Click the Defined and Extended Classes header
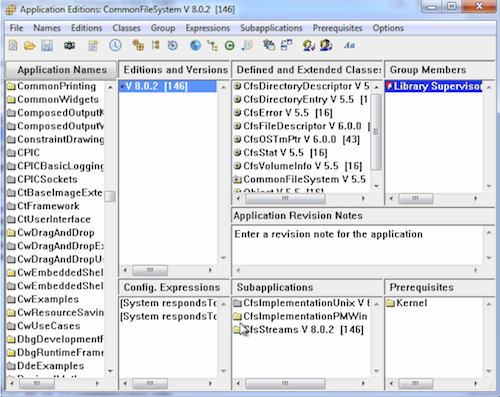 (307, 70)
